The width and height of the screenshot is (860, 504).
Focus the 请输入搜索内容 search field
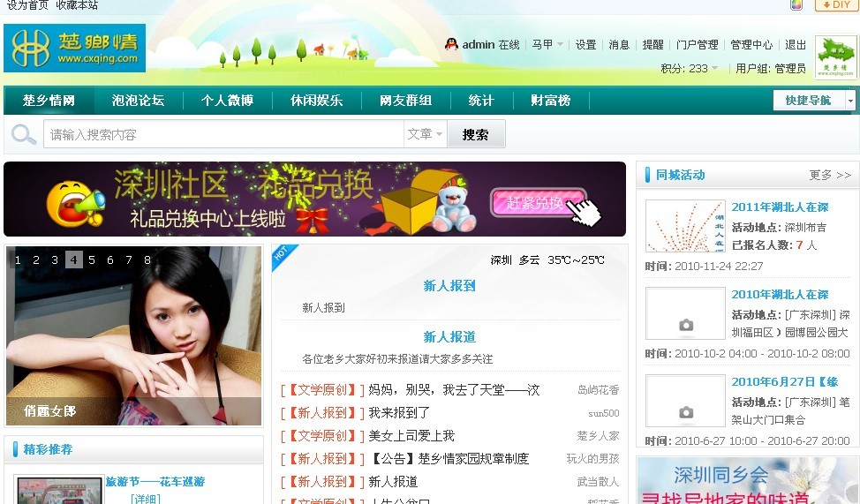pyautogui.click(x=223, y=134)
